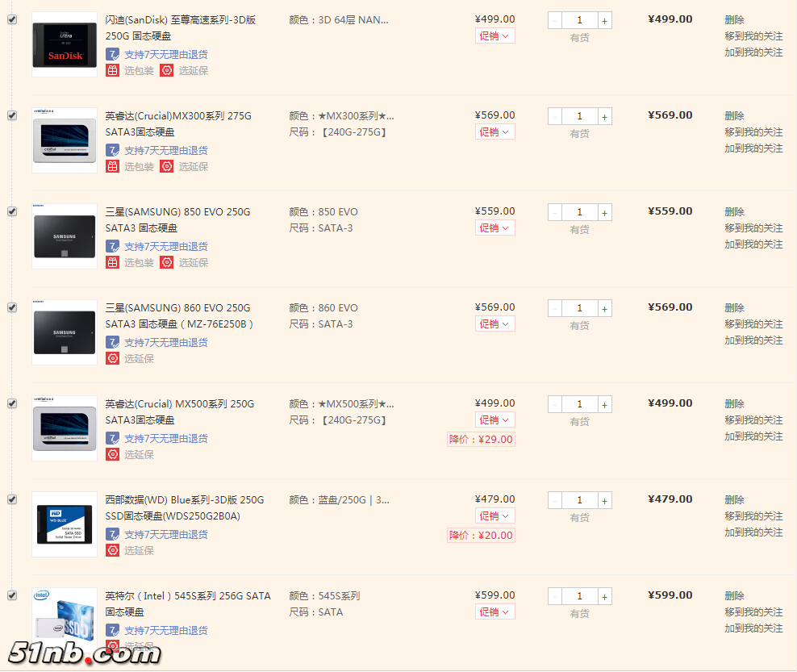Open the Samsung 850 EVO product thumbnail

click(x=65, y=237)
